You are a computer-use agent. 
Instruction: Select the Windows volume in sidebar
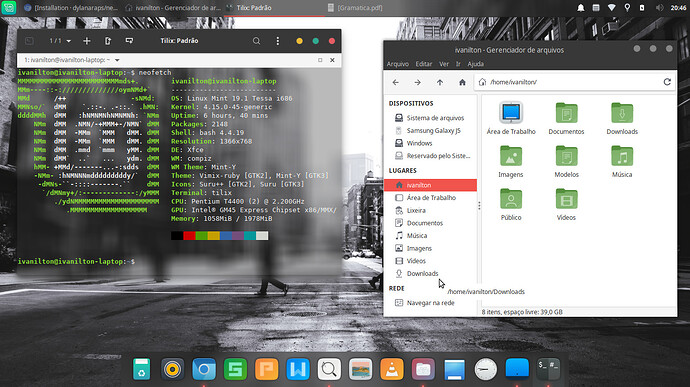(430, 144)
